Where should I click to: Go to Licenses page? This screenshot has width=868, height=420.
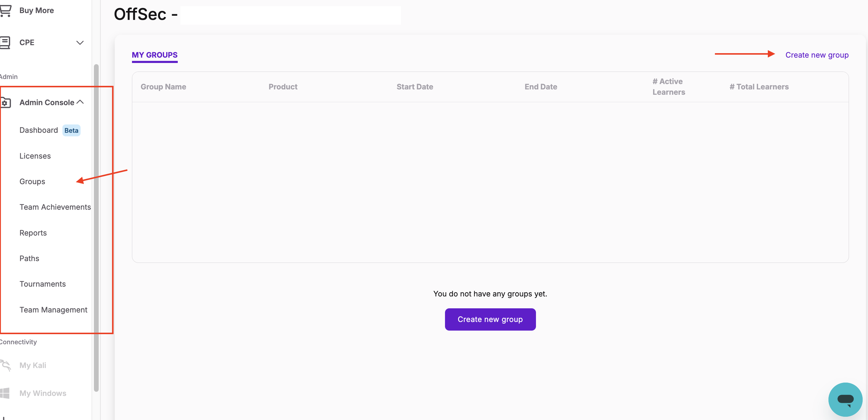pyautogui.click(x=35, y=156)
